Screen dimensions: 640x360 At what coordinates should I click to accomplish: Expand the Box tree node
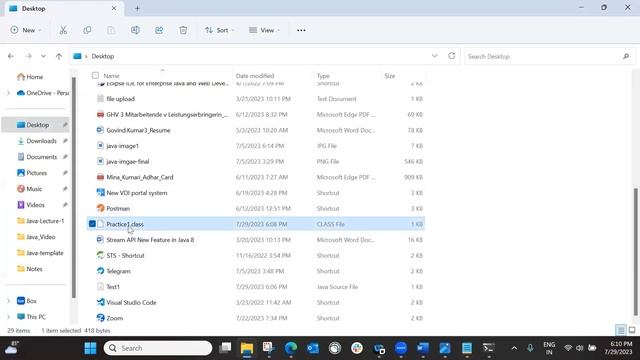click(9, 301)
